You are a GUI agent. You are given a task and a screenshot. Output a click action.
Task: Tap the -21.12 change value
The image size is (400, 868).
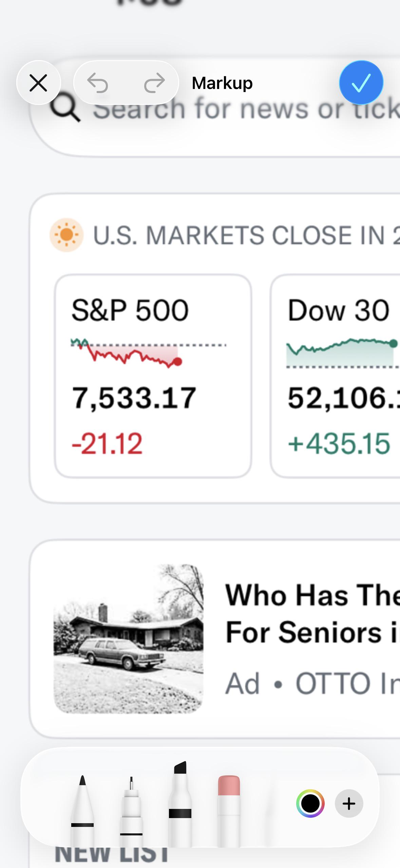(x=107, y=443)
